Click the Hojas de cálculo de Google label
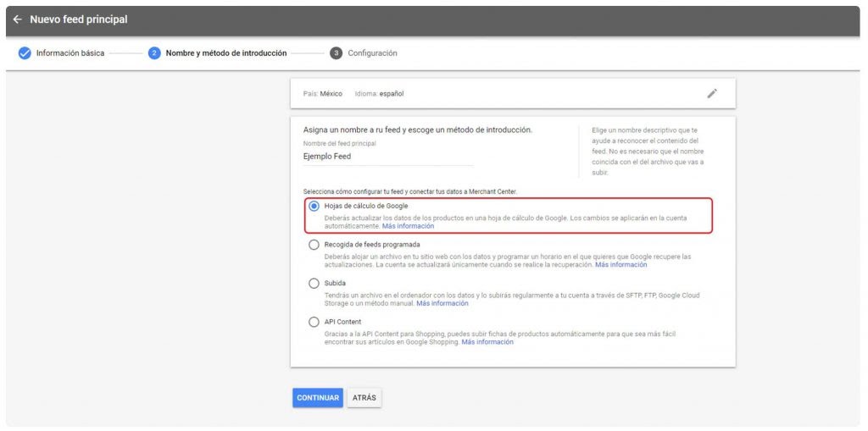Screen dimensions: 868x431 point(366,206)
